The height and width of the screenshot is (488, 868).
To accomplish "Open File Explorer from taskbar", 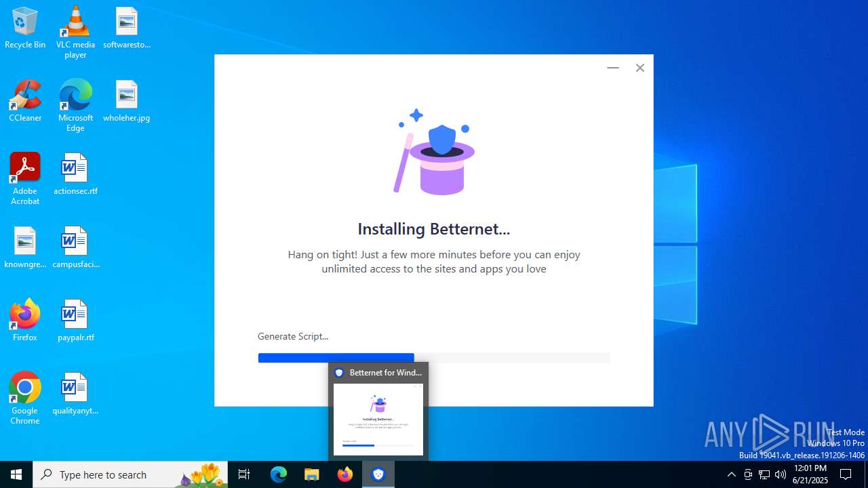I will point(312,474).
